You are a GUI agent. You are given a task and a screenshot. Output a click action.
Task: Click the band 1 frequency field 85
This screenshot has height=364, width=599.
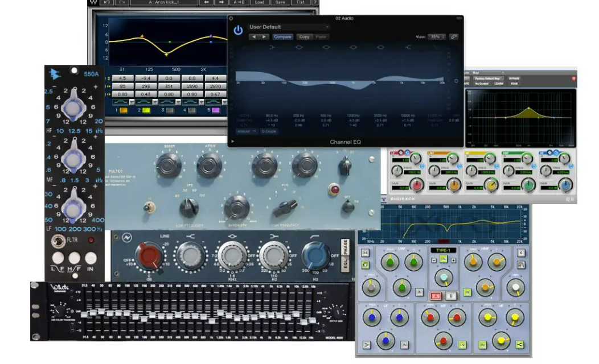pos(122,86)
